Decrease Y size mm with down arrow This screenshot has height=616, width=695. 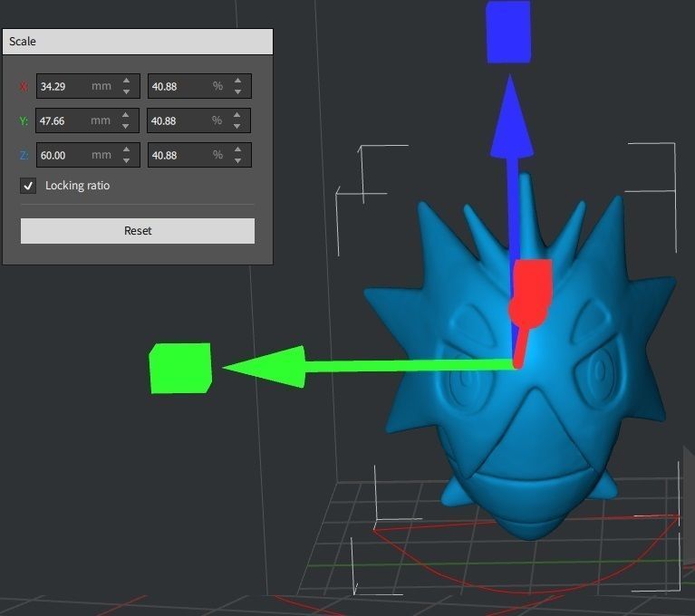tap(125, 126)
